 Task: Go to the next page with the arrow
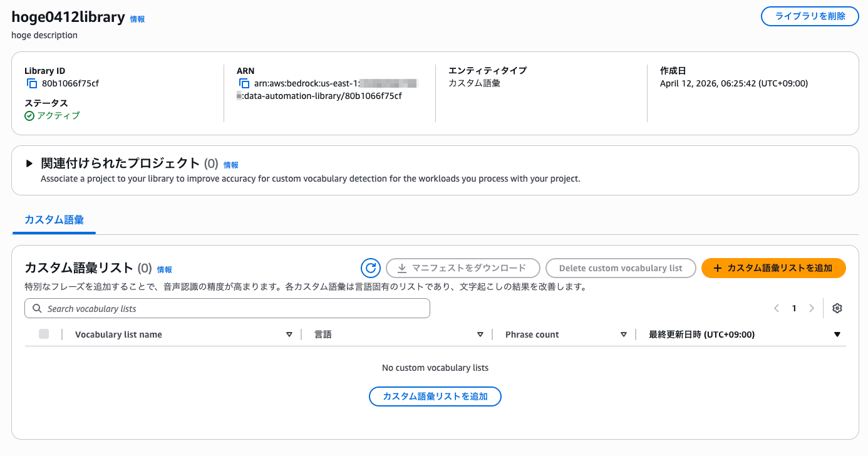click(x=812, y=308)
